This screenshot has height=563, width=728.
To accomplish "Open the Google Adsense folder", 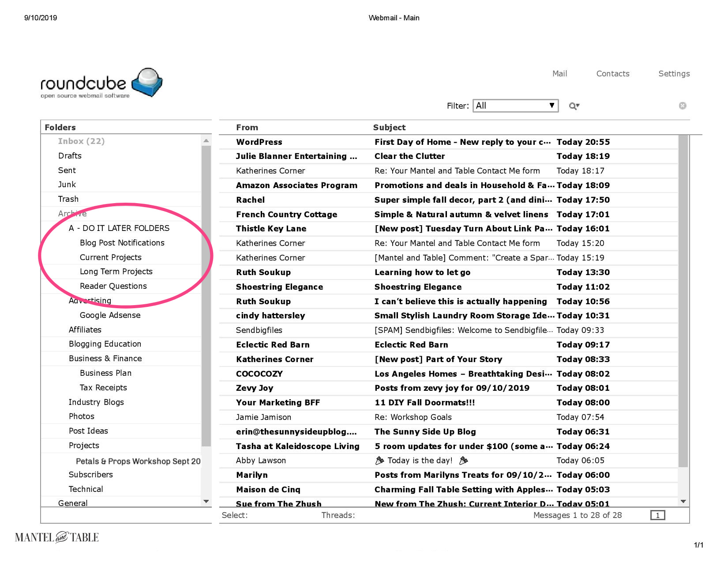I will tap(121, 315).
